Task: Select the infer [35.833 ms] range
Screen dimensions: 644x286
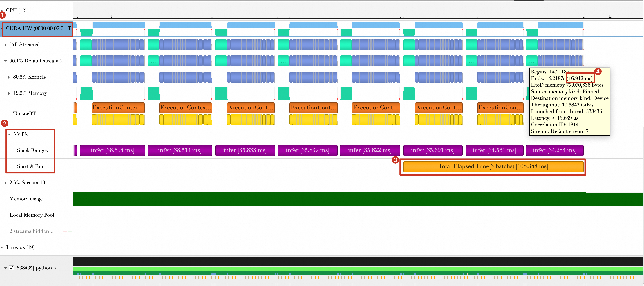Action: (x=245, y=150)
